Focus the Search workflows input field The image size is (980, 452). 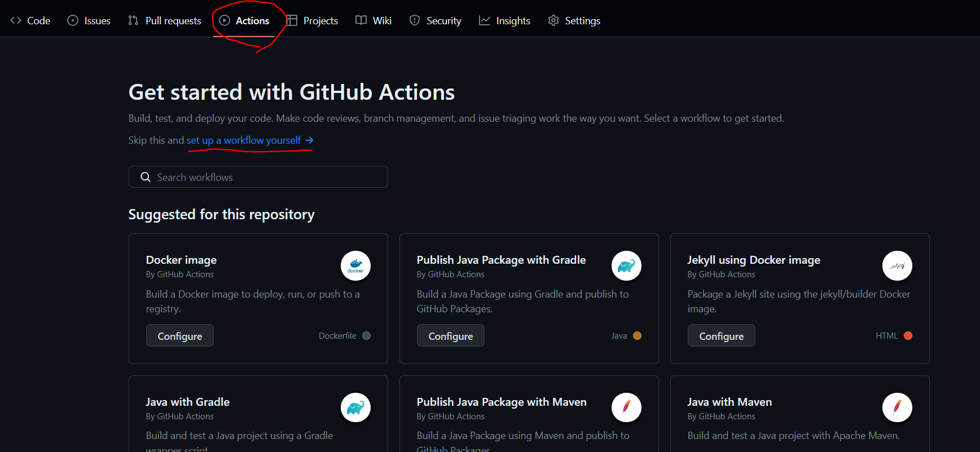coord(258,177)
